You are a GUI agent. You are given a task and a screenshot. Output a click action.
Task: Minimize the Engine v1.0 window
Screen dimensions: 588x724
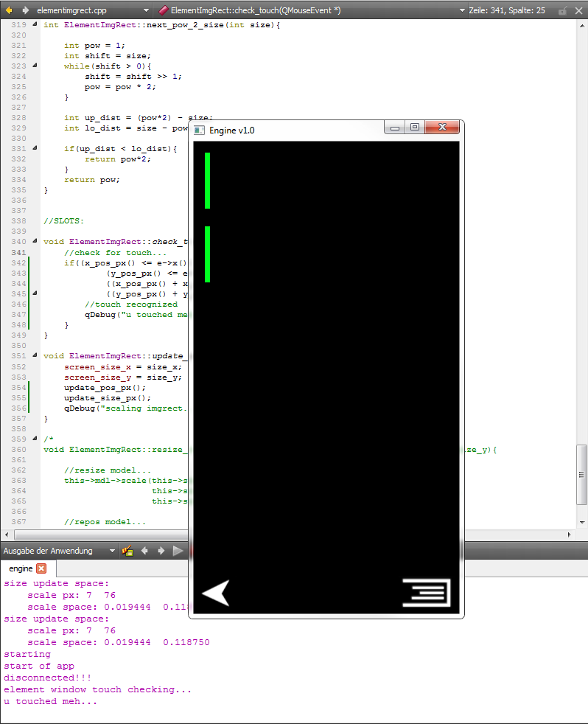[395, 128]
